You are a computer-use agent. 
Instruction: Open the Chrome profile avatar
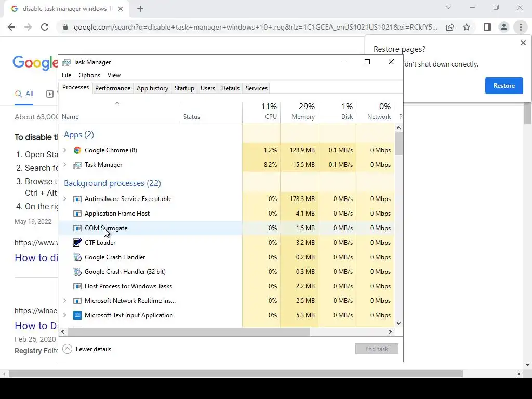pos(504,27)
